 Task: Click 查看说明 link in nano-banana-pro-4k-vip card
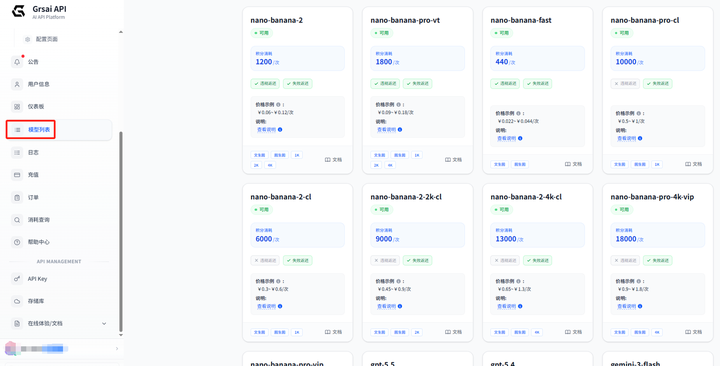pos(627,306)
